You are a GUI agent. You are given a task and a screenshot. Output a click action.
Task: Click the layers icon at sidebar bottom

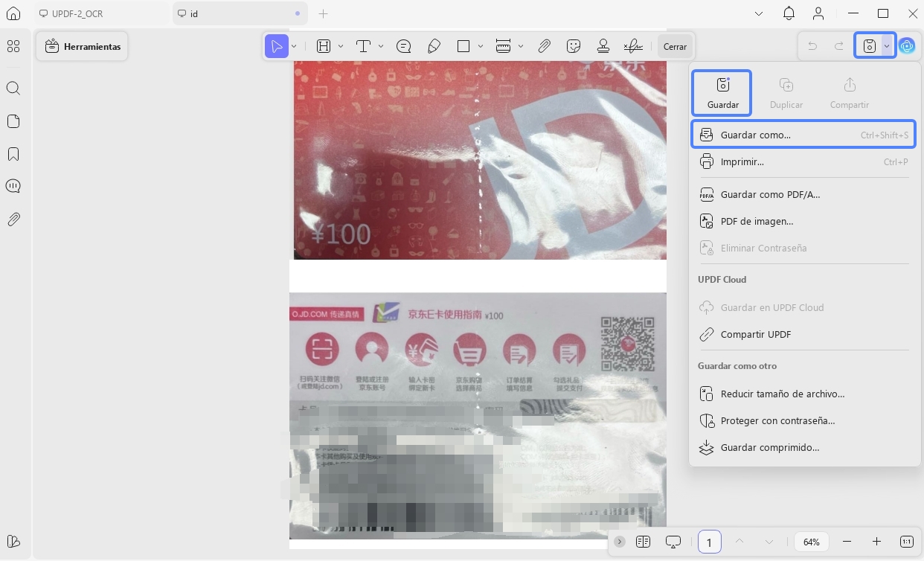[x=13, y=542]
